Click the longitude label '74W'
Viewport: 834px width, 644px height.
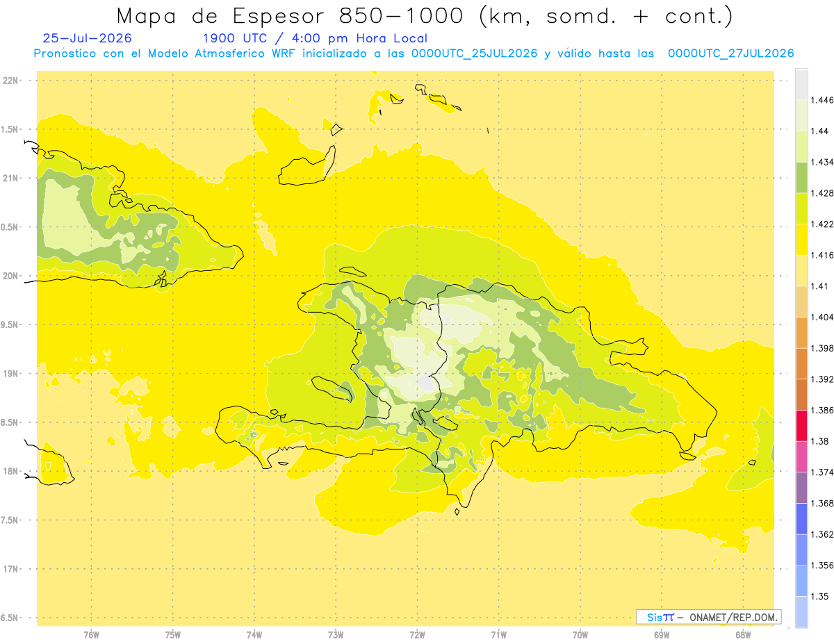pyautogui.click(x=254, y=635)
